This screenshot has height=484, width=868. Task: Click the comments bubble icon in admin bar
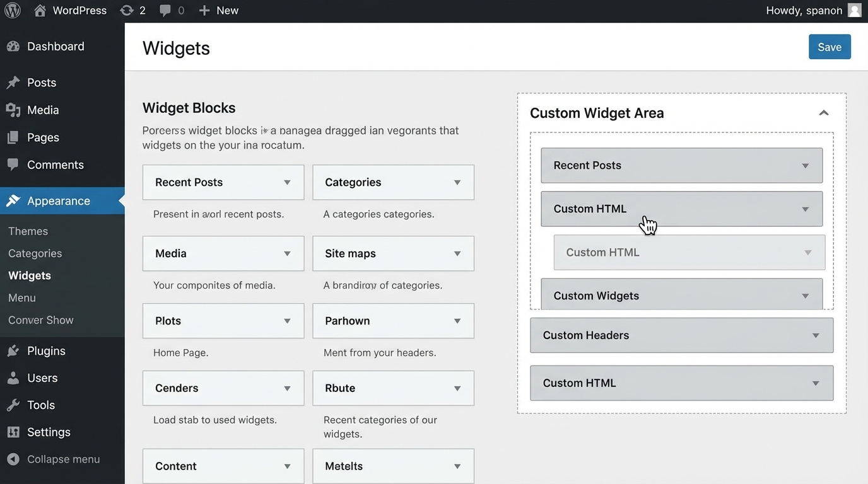tap(165, 10)
